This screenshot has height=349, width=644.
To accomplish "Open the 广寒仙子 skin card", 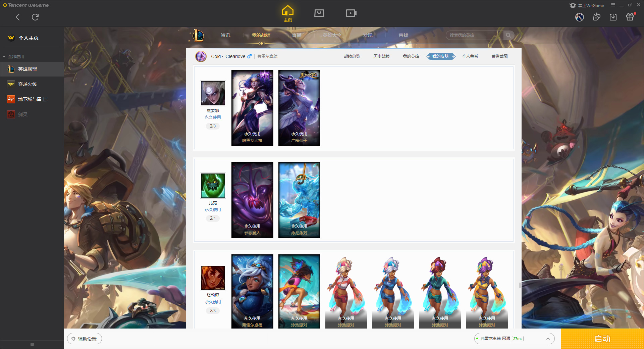I will click(299, 108).
